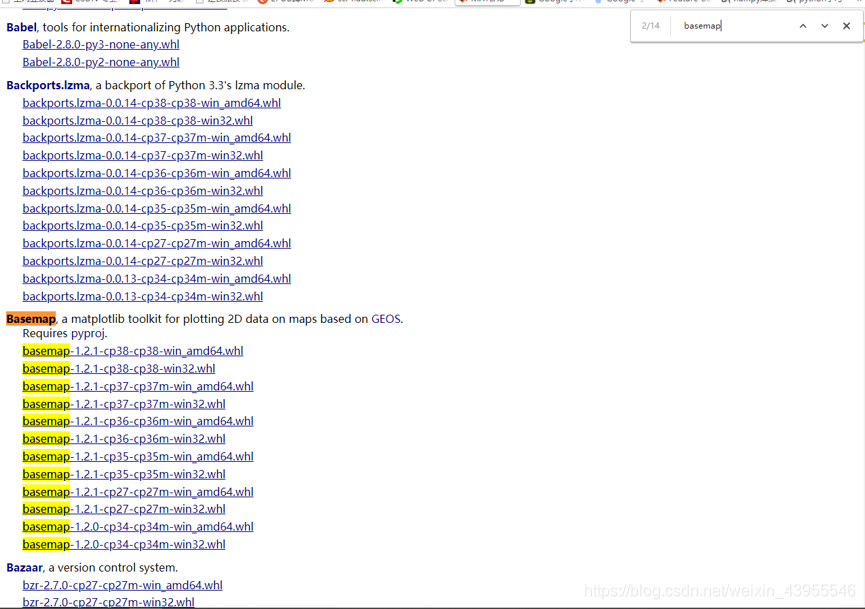Viewport: 865px width, 609px height.
Task: Download backports.lzma-0.0.14-cp38-cp38-win32.whl
Action: coord(137,121)
